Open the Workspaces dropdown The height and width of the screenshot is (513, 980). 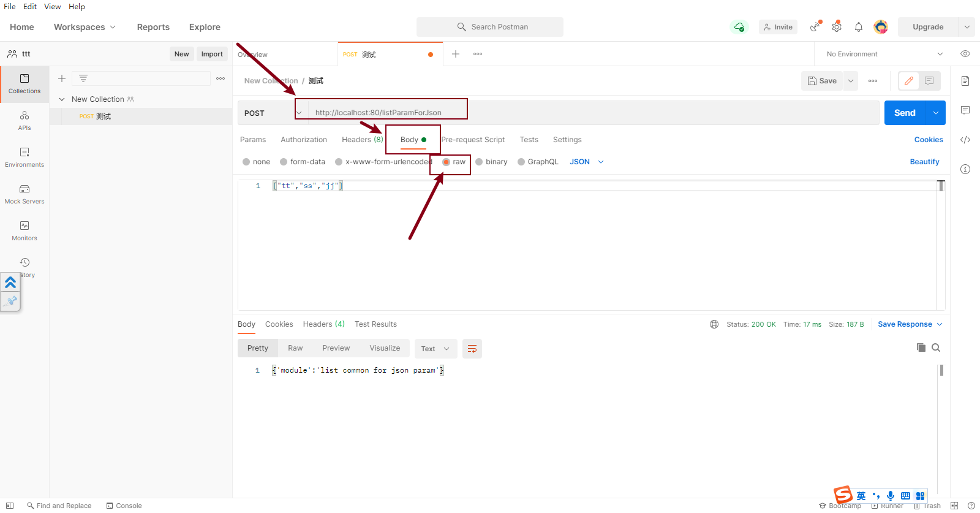pos(85,27)
